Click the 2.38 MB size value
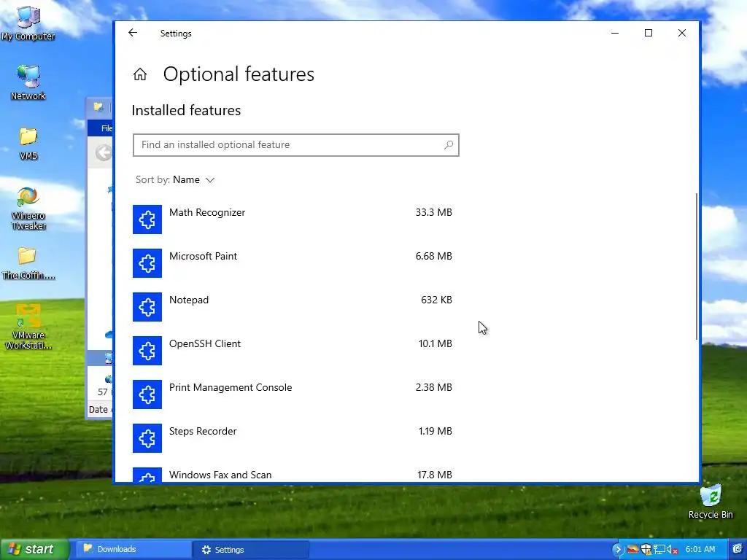 pyautogui.click(x=433, y=388)
